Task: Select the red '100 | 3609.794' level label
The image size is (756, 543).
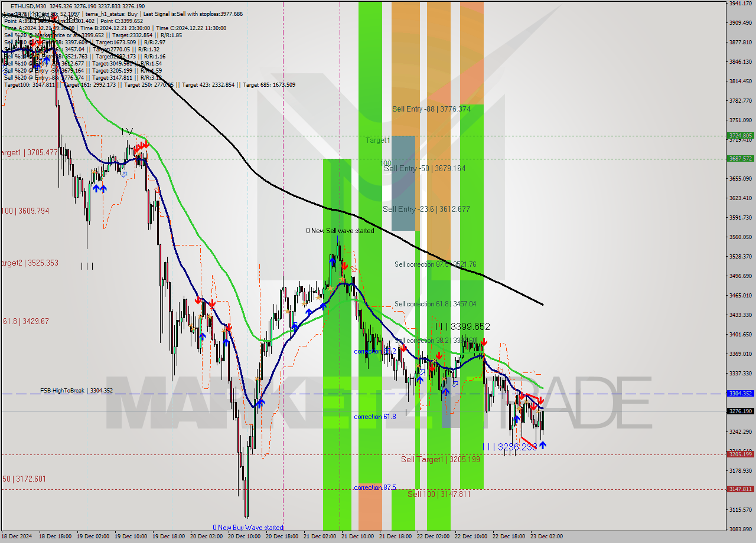Action: point(25,211)
